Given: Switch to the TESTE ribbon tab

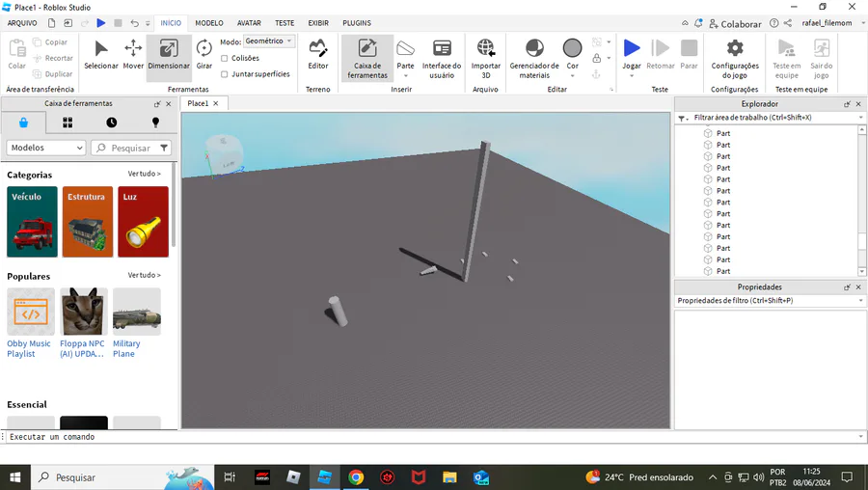Looking at the screenshot, I should coord(285,23).
